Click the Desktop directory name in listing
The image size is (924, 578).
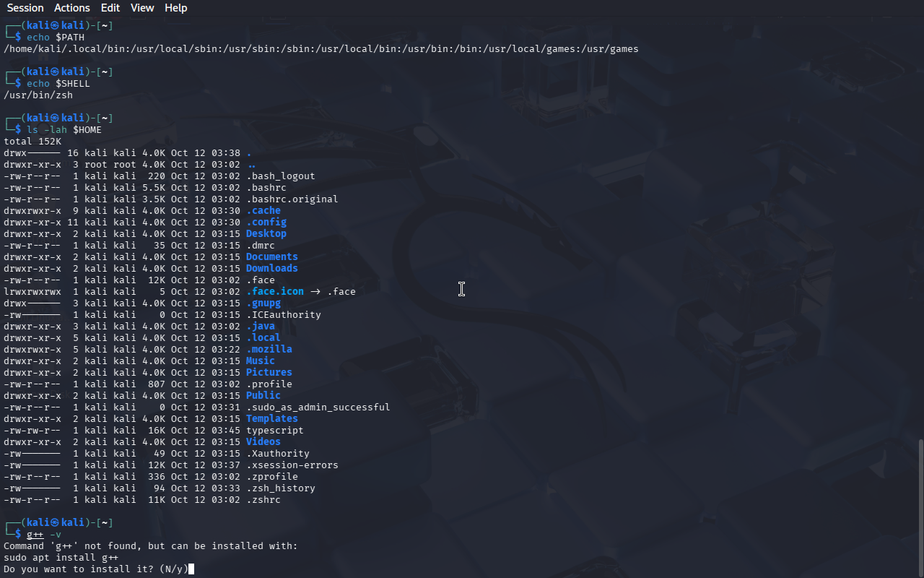pyautogui.click(x=266, y=234)
